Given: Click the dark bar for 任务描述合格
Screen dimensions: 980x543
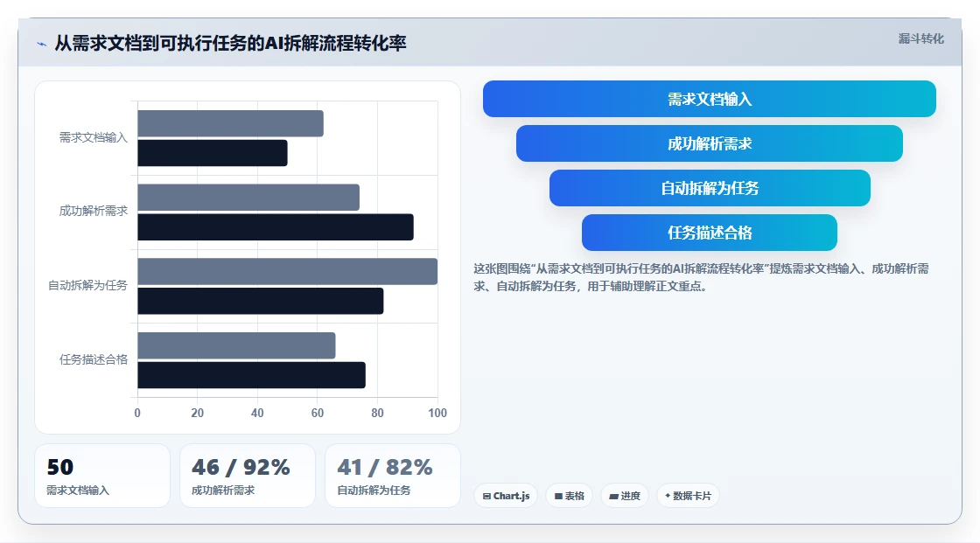Looking at the screenshot, I should click(252, 375).
